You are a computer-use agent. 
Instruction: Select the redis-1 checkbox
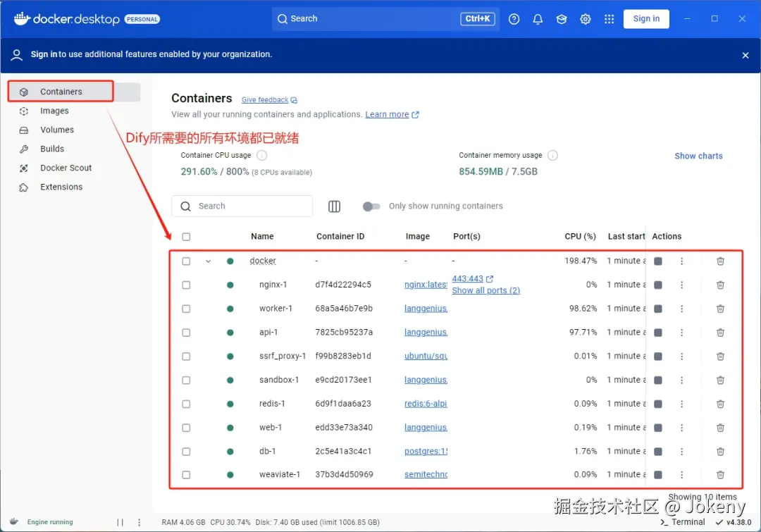point(186,404)
